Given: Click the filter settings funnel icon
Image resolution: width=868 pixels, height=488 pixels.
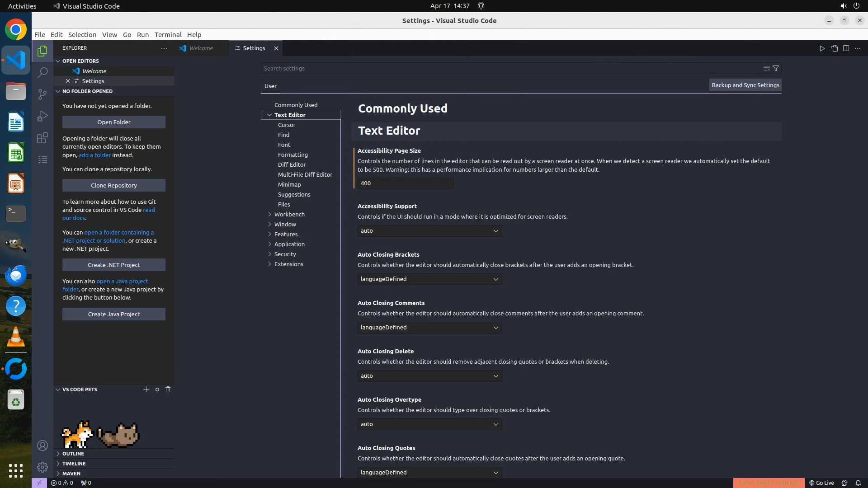Looking at the screenshot, I should click(776, 68).
